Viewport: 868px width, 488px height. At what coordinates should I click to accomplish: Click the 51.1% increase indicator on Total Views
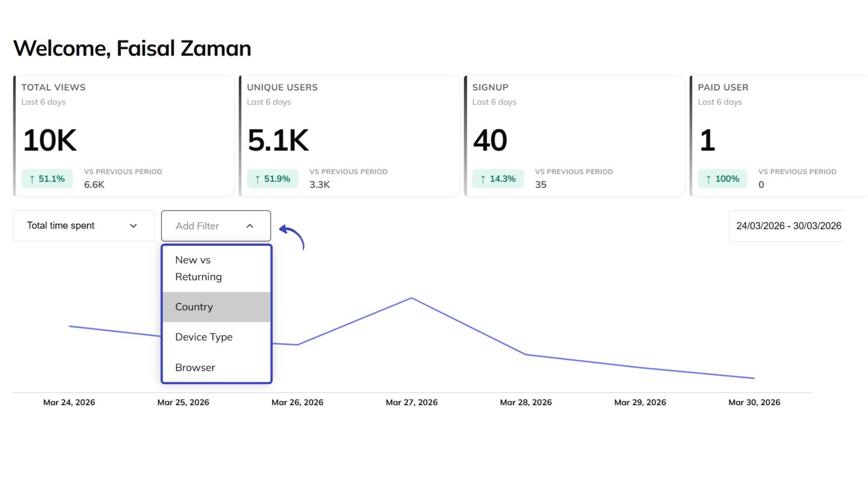(x=47, y=178)
